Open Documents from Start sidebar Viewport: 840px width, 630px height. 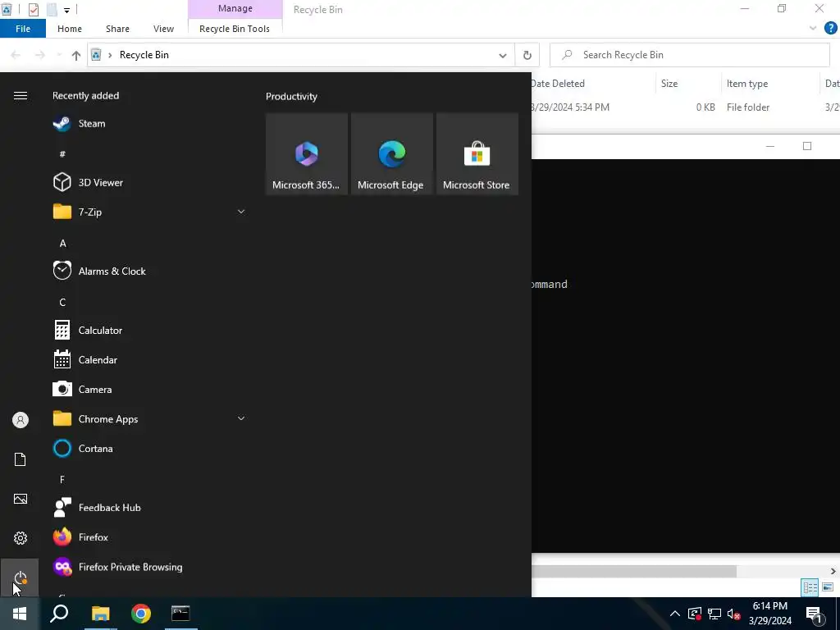coord(21,459)
